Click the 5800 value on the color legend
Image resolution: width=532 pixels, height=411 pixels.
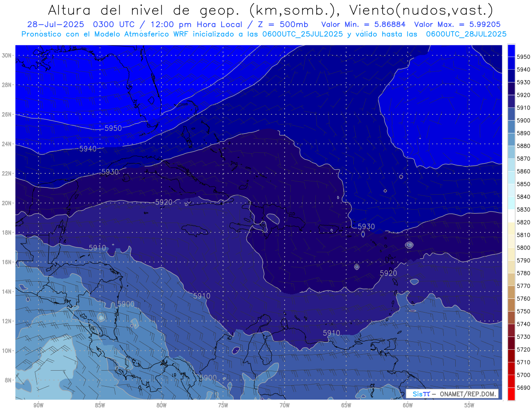[524, 247]
